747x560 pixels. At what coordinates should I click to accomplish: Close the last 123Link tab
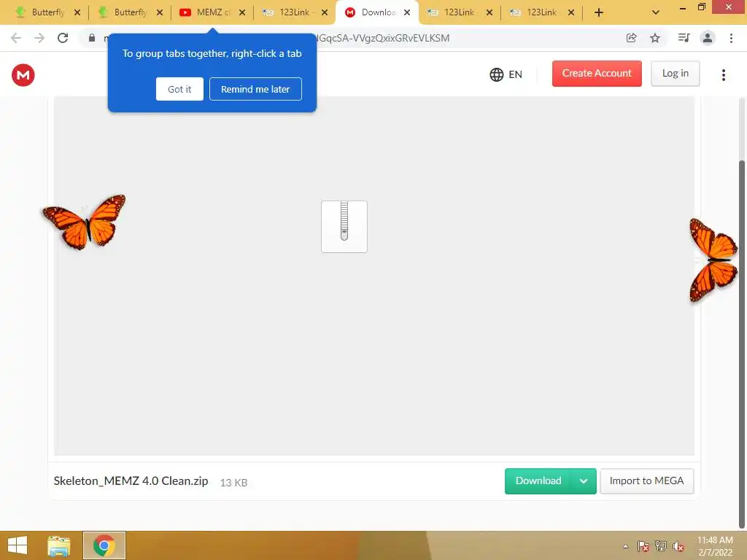[x=571, y=12]
